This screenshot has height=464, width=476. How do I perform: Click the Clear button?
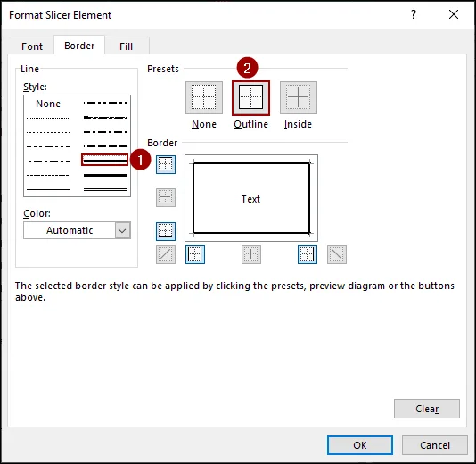coord(427,409)
